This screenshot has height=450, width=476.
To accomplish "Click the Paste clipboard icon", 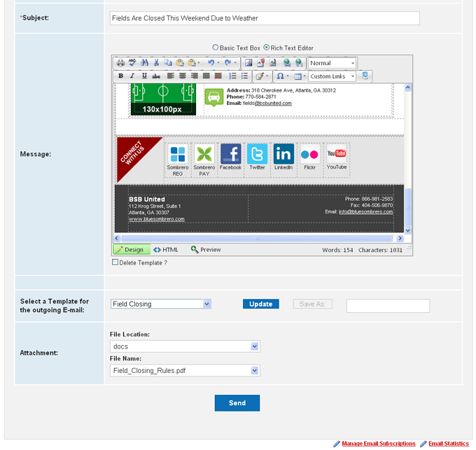I will coord(180,63).
